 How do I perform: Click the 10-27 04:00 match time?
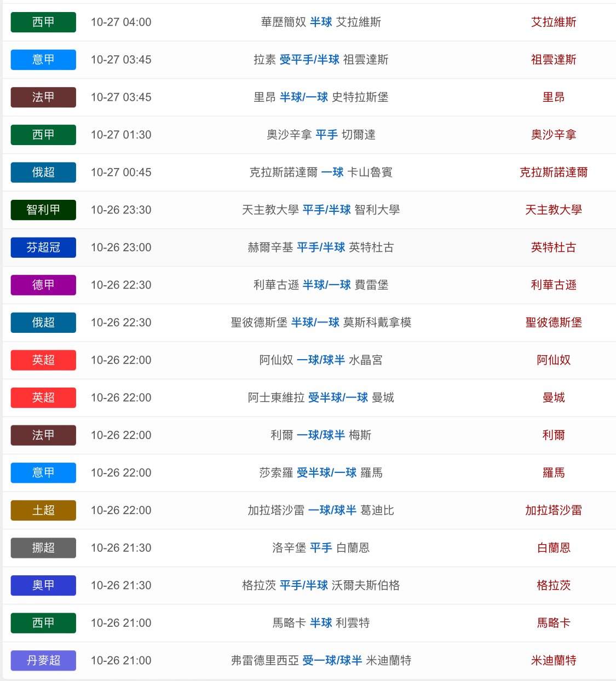point(121,22)
